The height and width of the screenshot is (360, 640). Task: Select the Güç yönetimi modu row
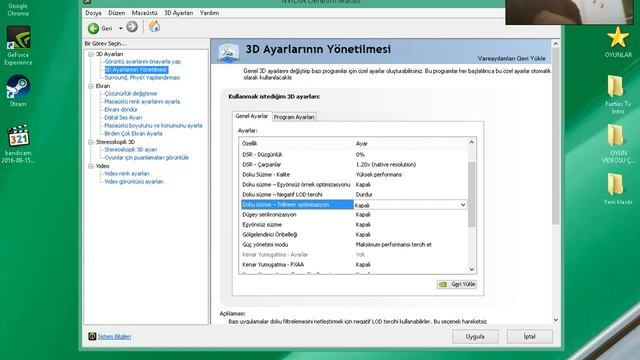[x=353, y=245]
